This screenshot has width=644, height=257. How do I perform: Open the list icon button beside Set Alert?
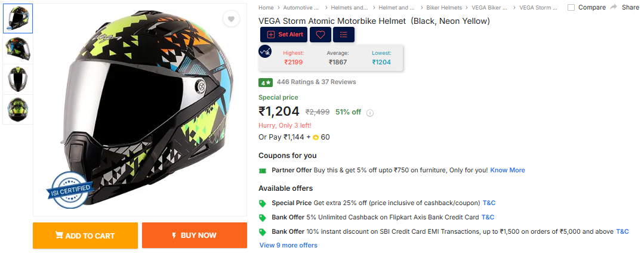[344, 35]
